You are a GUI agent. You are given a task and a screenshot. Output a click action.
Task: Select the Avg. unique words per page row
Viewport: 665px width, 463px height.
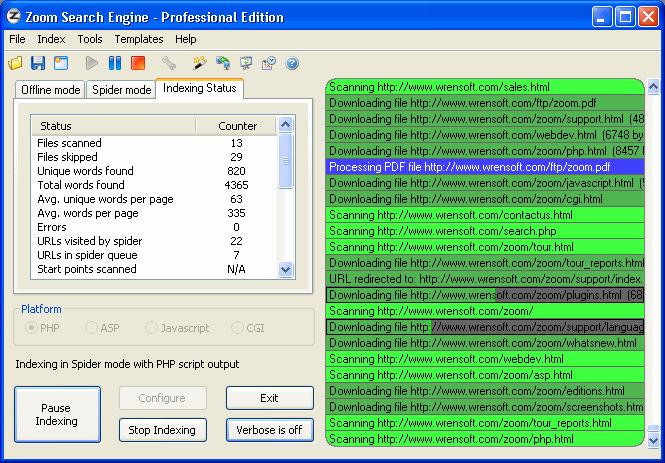(155, 199)
